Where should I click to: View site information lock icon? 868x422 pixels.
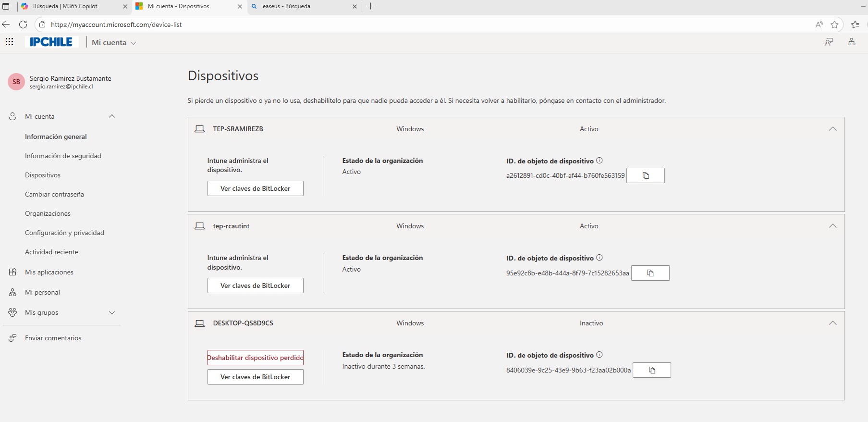(x=42, y=25)
